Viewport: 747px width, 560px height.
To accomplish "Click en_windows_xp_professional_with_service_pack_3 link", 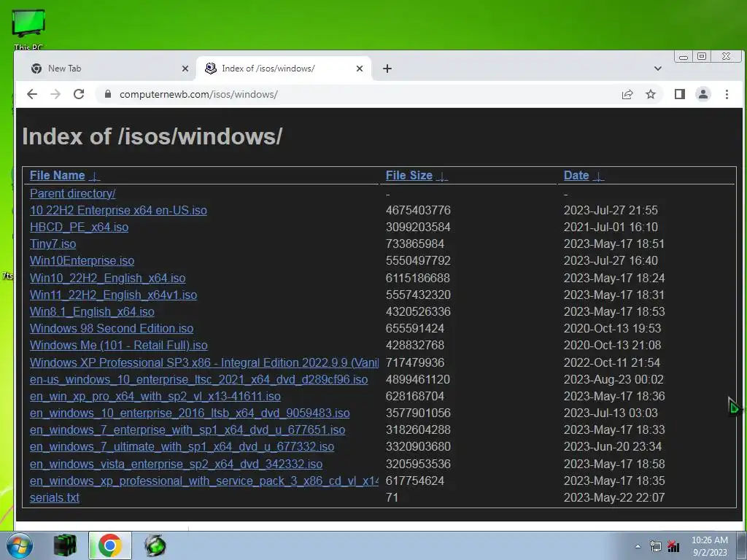I will tap(204, 481).
